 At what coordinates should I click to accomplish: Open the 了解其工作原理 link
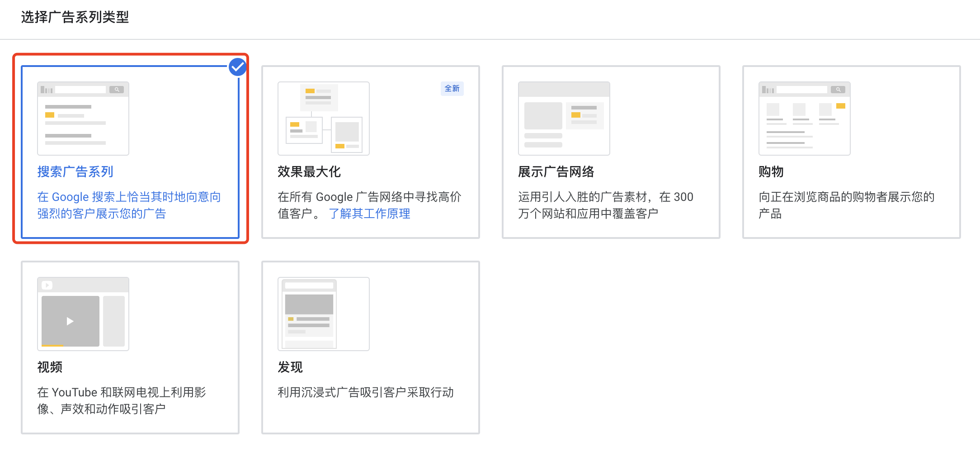369,214
